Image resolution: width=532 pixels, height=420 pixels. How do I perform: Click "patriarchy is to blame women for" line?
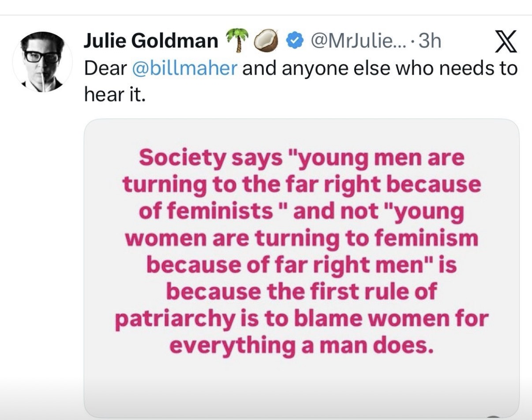(302, 319)
